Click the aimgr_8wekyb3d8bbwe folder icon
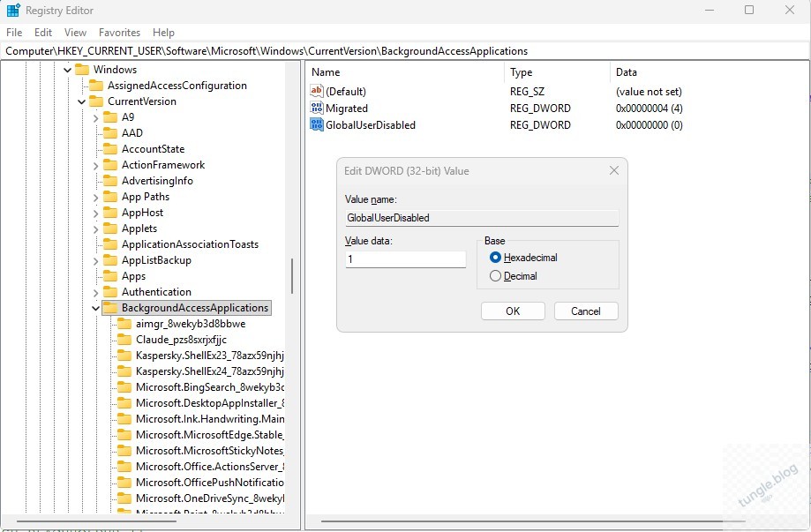This screenshot has width=811, height=532. tap(124, 324)
